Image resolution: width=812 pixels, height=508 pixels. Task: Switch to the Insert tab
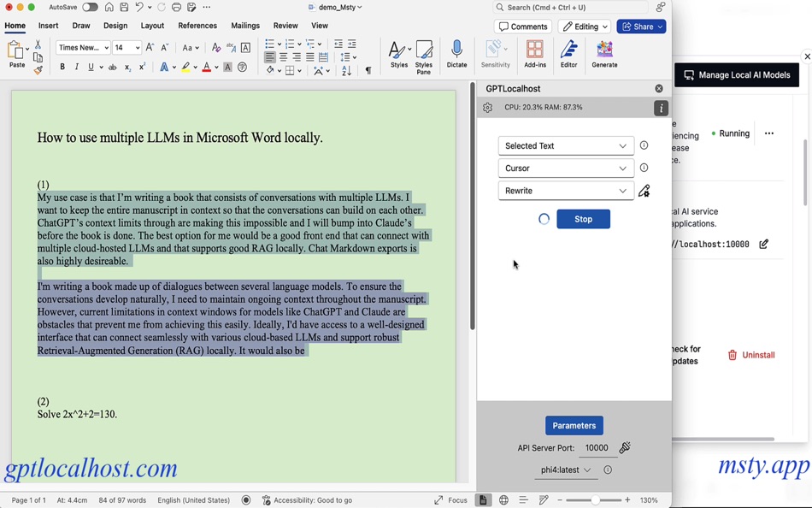(x=48, y=26)
